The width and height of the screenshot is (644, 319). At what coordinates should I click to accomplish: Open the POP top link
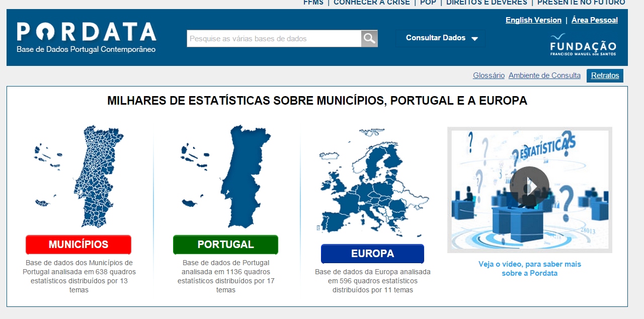coord(428,3)
